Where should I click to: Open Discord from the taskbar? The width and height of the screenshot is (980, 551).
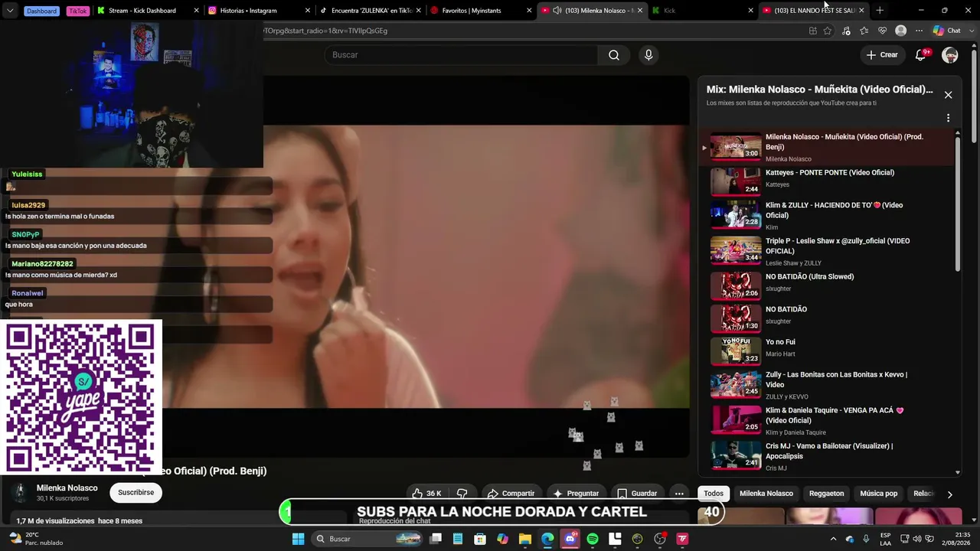570,539
